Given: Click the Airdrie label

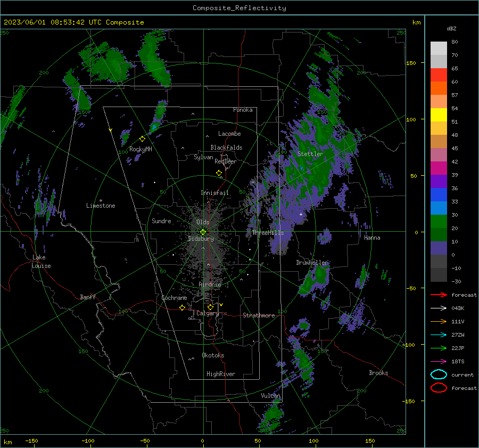Looking at the screenshot, I should (x=210, y=284).
